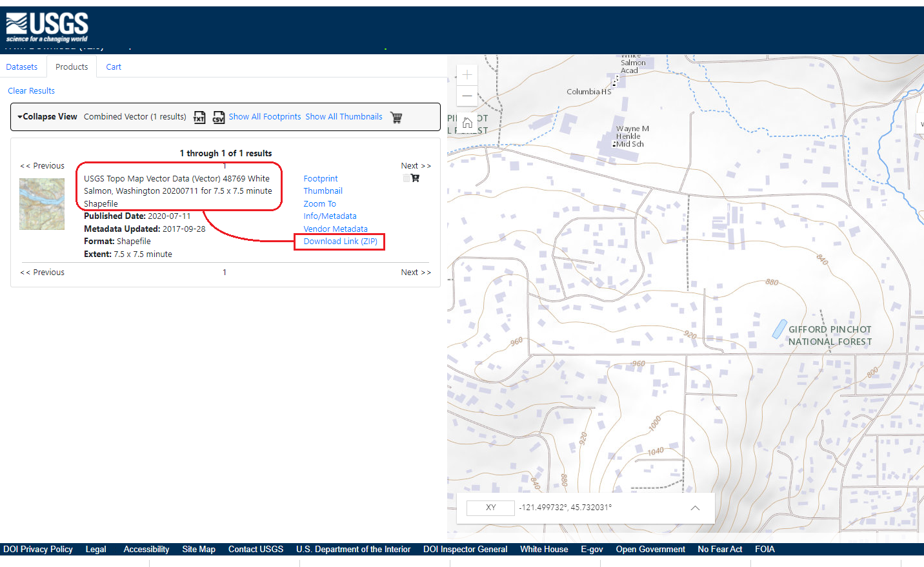Switch to the Datasets tab

point(21,67)
